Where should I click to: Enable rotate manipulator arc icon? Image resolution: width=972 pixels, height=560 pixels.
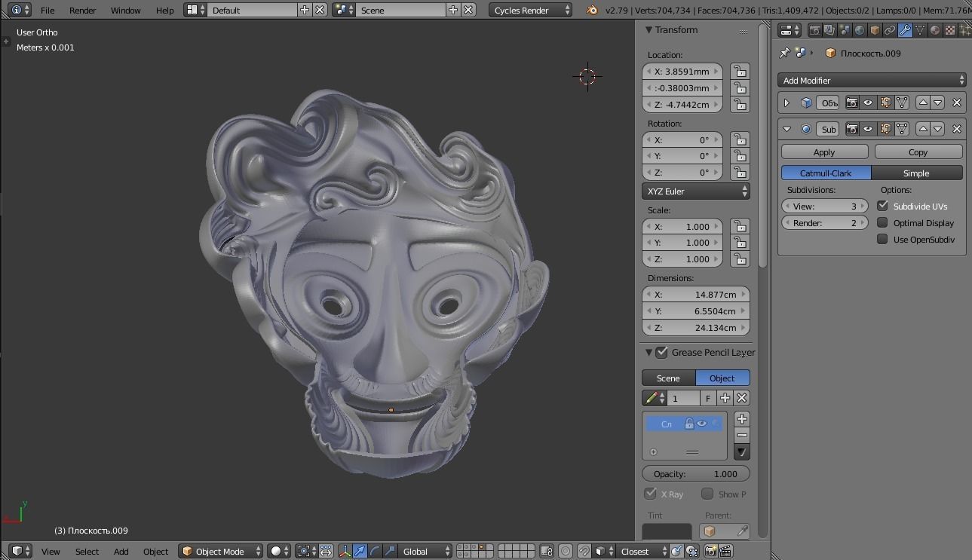click(x=376, y=551)
